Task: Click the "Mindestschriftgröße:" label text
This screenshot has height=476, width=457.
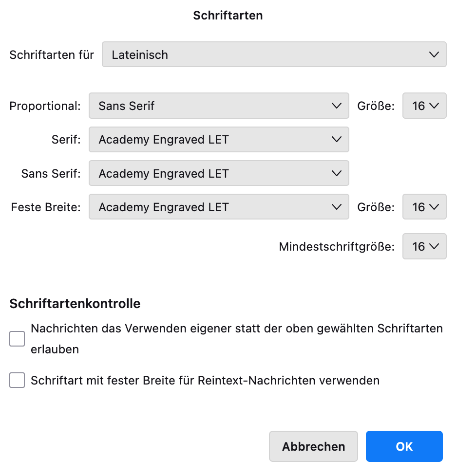Action: coord(337,247)
